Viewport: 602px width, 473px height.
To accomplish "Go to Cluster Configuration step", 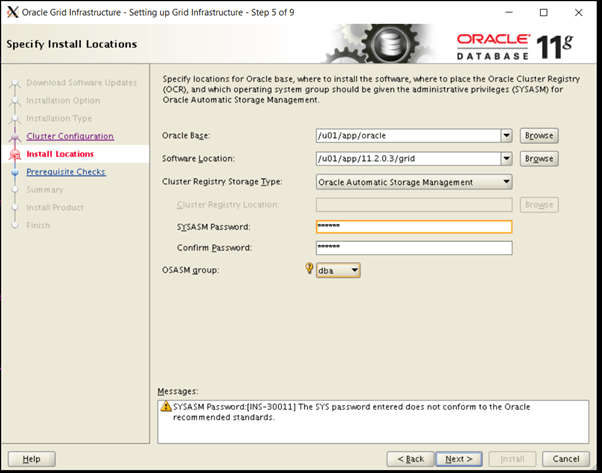I will [x=70, y=136].
